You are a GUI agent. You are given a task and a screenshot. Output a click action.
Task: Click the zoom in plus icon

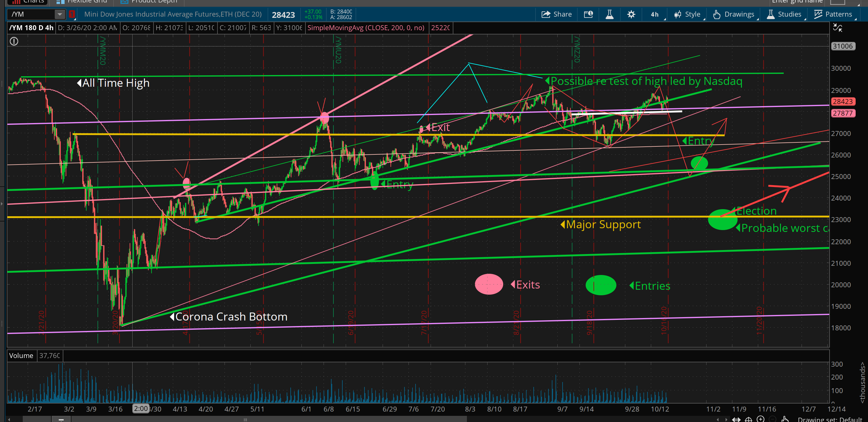point(761,419)
